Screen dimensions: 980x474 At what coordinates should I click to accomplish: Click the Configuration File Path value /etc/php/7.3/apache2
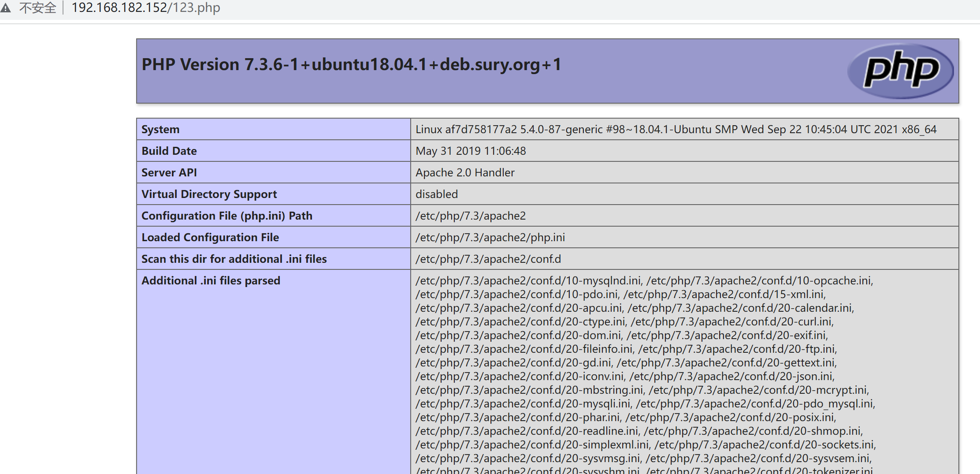471,216
